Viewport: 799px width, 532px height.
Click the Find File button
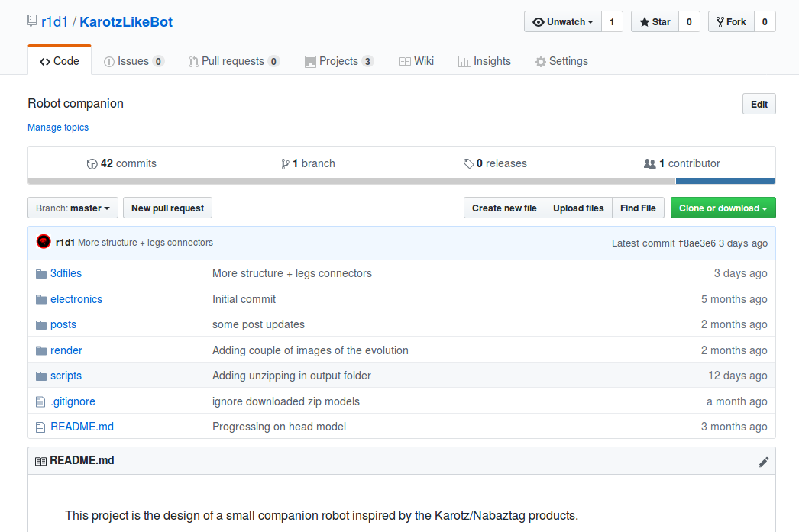638,208
